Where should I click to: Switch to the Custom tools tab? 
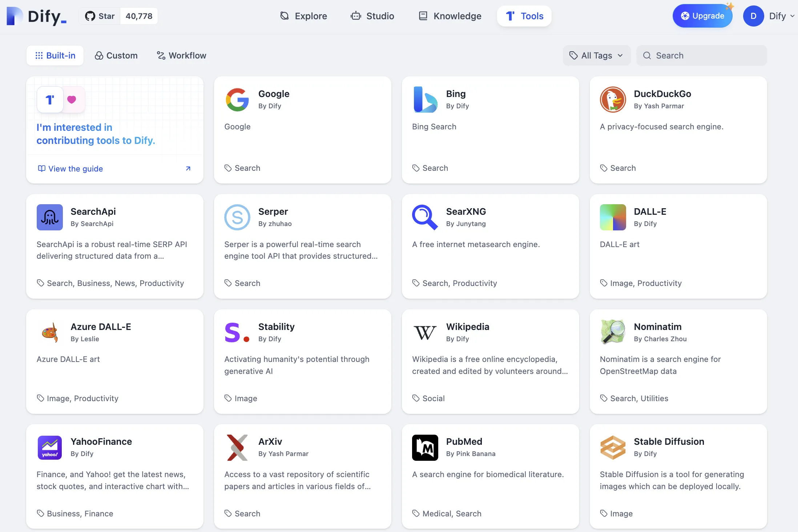pyautogui.click(x=116, y=56)
